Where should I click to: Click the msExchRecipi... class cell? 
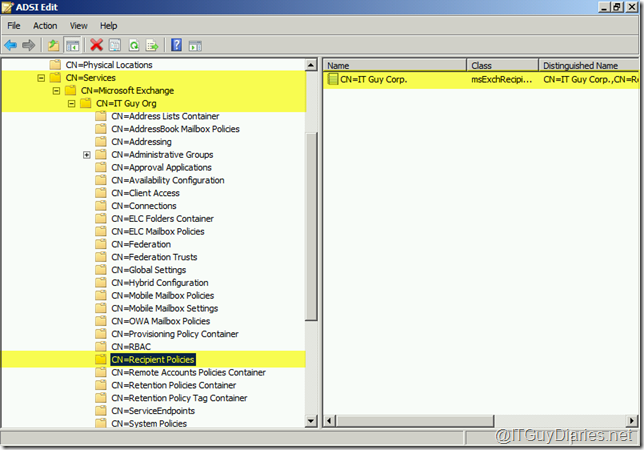click(501, 79)
